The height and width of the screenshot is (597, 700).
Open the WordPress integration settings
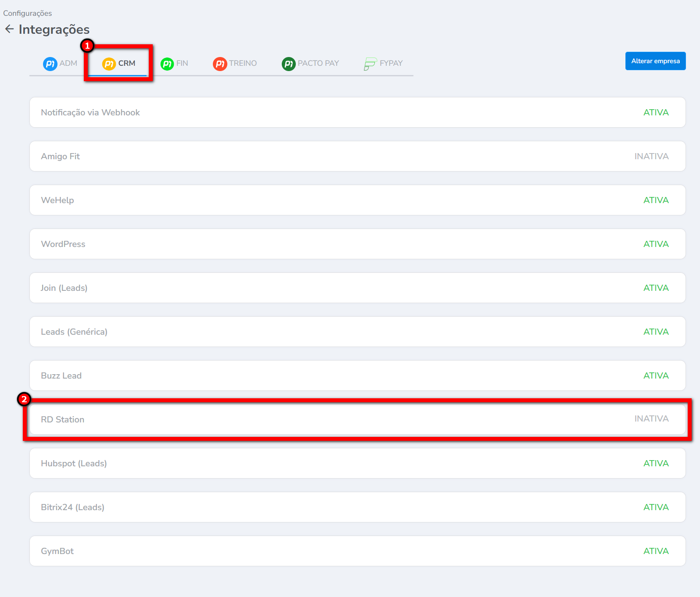coord(63,244)
